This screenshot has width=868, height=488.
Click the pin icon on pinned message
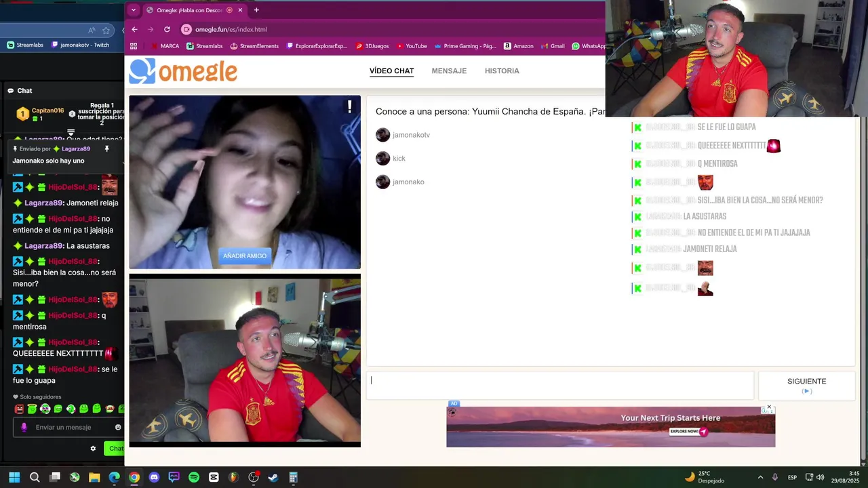106,148
